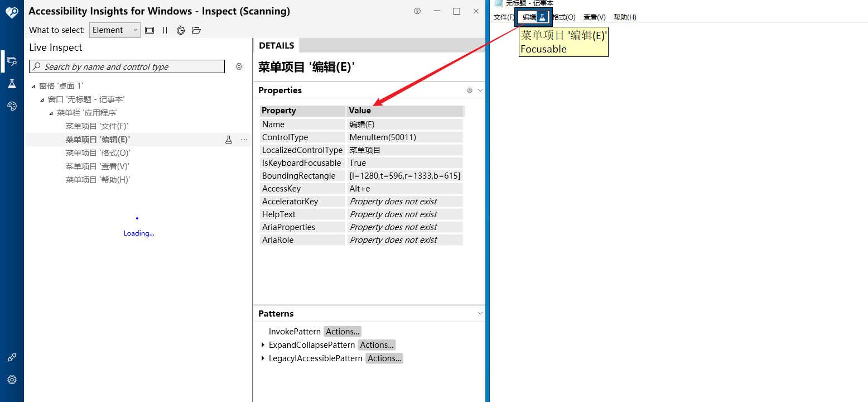Open the Color Contrast analyzer palette icon

(x=12, y=106)
